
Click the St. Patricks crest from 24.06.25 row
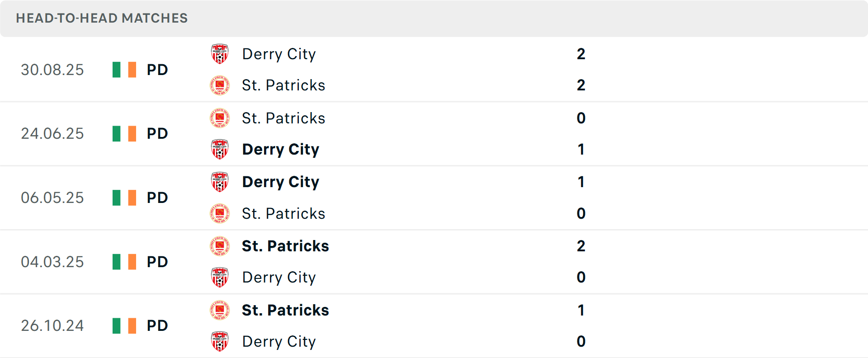pyautogui.click(x=219, y=118)
